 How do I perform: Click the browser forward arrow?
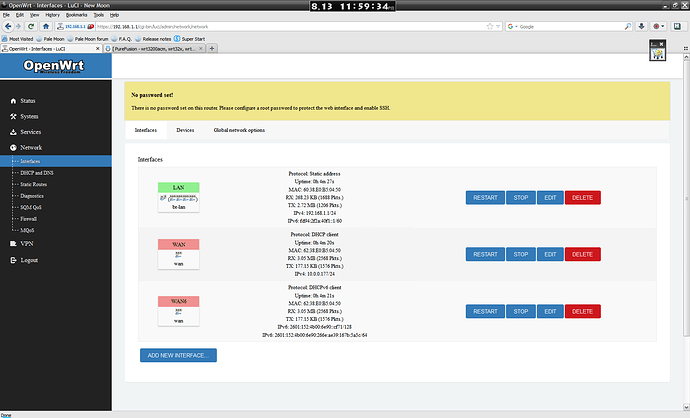tap(18, 26)
